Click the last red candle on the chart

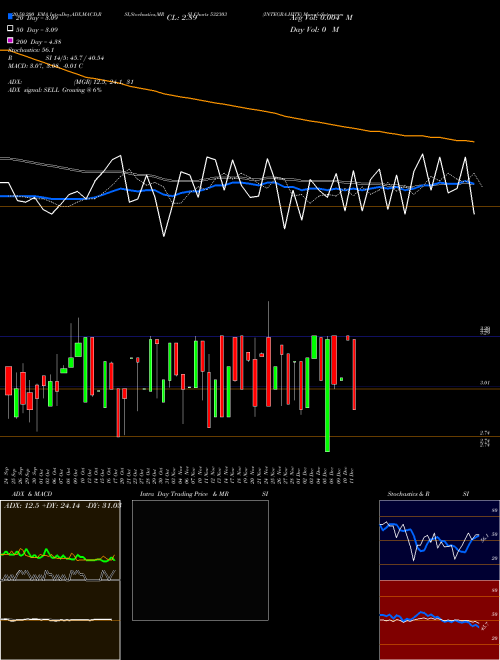[x=354, y=374]
